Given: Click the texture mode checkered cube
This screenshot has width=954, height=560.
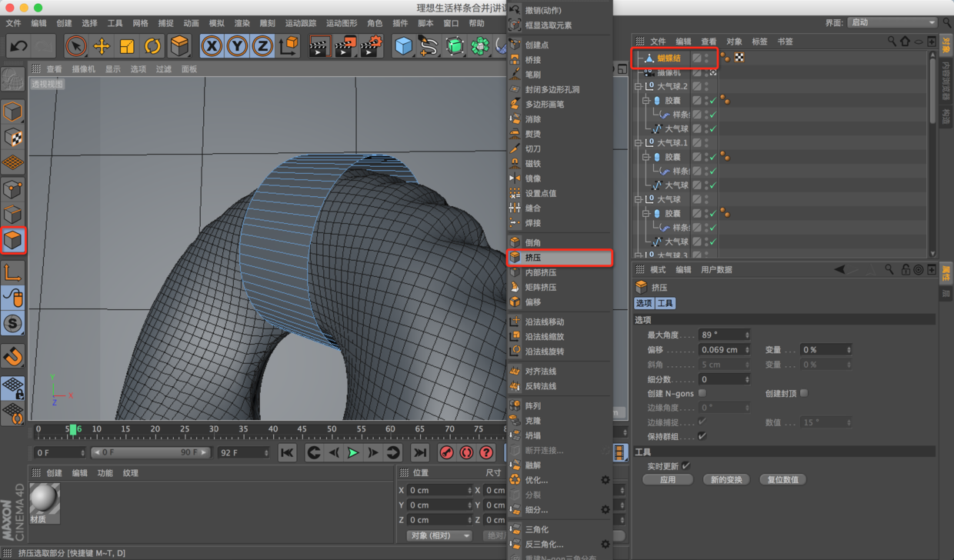Looking at the screenshot, I should (12, 138).
